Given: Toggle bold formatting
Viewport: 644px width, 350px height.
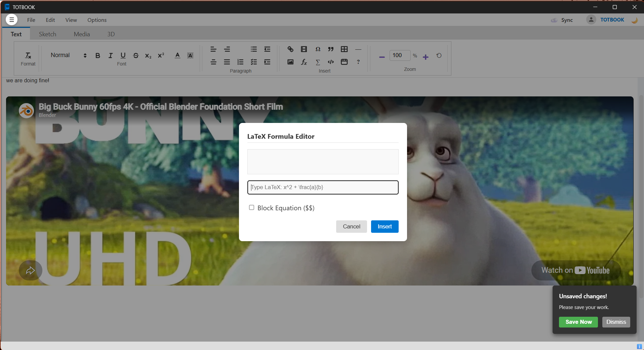Looking at the screenshot, I should [x=97, y=55].
